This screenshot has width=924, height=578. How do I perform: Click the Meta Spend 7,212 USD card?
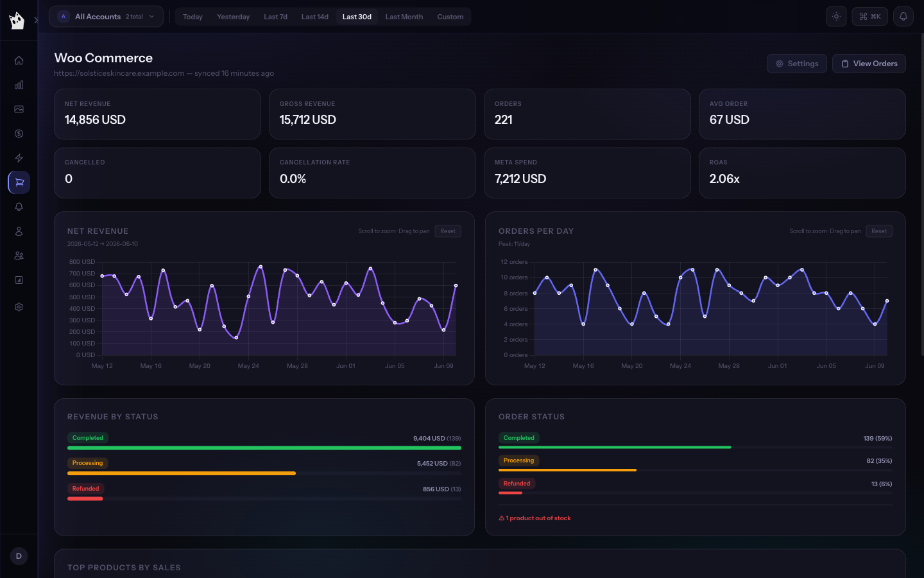pyautogui.click(x=587, y=173)
